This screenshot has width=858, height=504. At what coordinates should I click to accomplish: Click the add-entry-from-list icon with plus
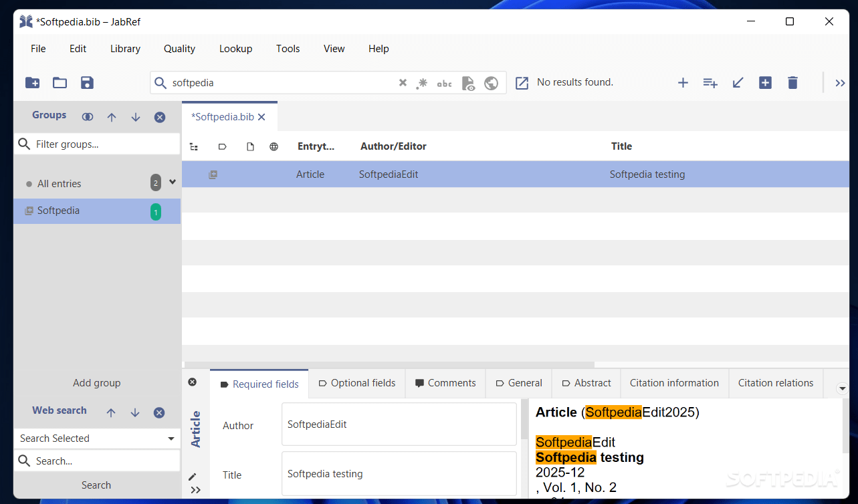click(x=710, y=83)
